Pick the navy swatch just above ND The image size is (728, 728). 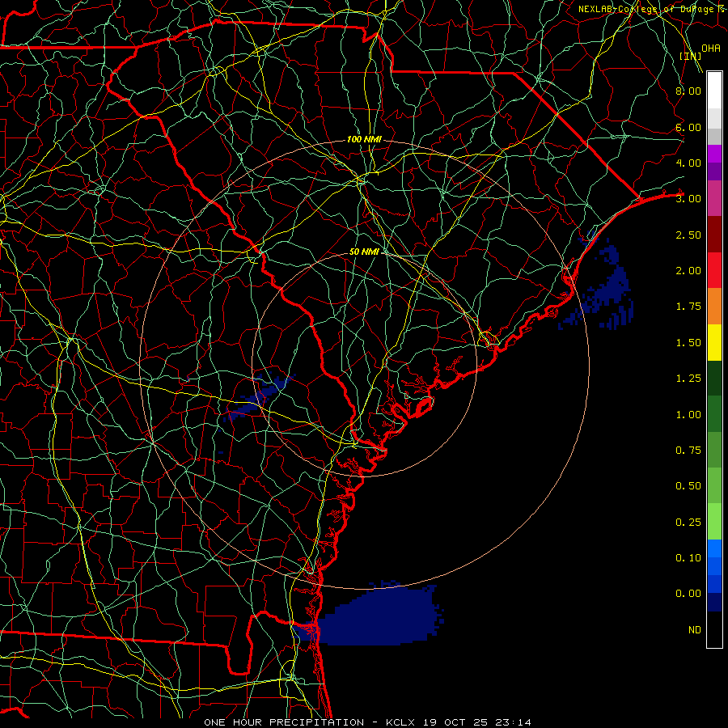pos(714,603)
